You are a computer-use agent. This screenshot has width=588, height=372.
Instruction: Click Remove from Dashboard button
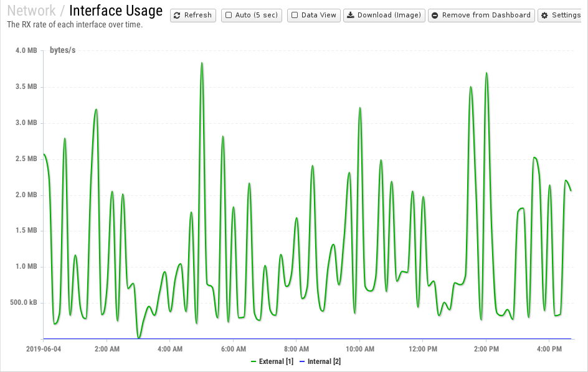tap(481, 16)
